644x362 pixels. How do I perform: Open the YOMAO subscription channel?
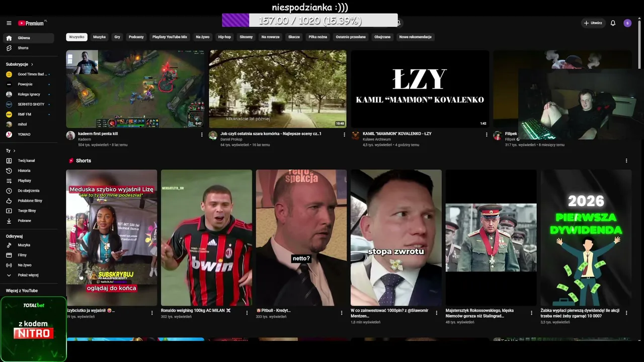click(29, 135)
